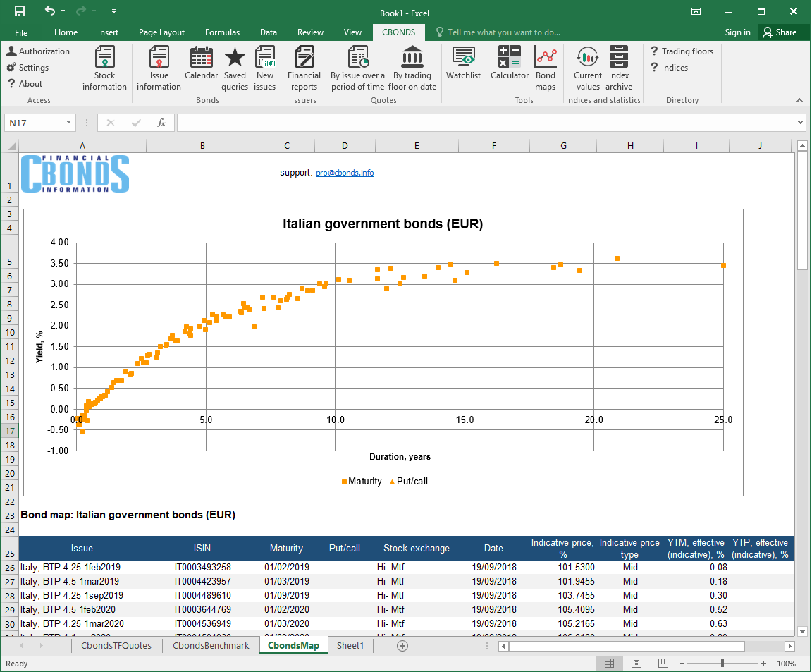
Task: Switch to Data ribbon tab
Action: click(x=269, y=32)
